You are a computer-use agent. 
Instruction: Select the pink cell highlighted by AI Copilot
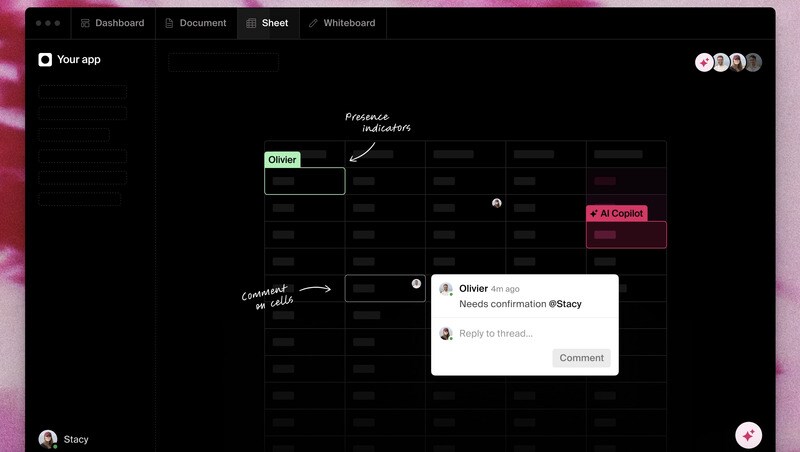click(x=626, y=235)
